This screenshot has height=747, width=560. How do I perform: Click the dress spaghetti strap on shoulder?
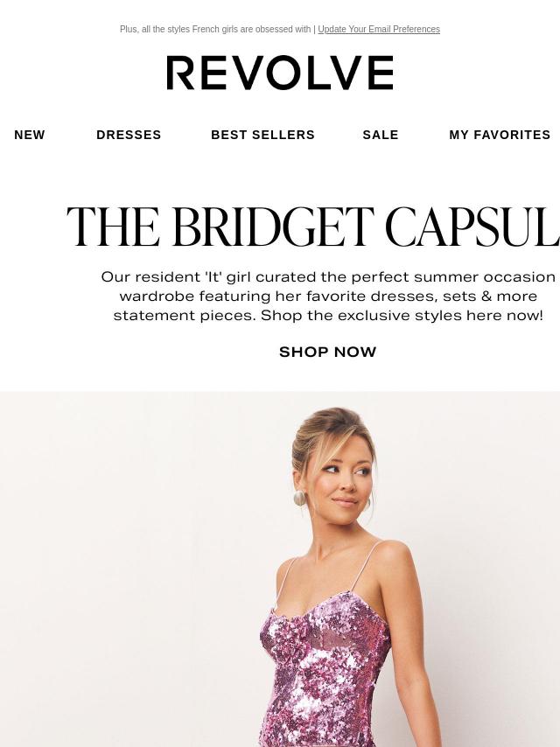pyautogui.click(x=369, y=567)
